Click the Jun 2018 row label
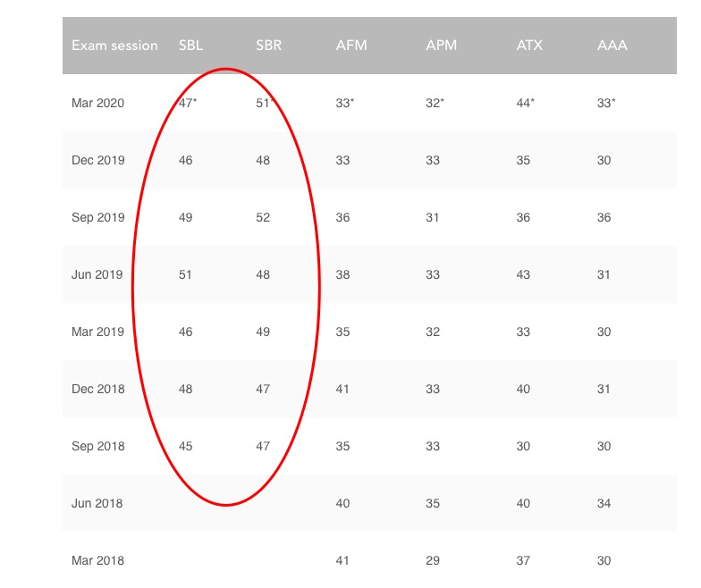This screenshot has width=701, height=588. [x=97, y=504]
